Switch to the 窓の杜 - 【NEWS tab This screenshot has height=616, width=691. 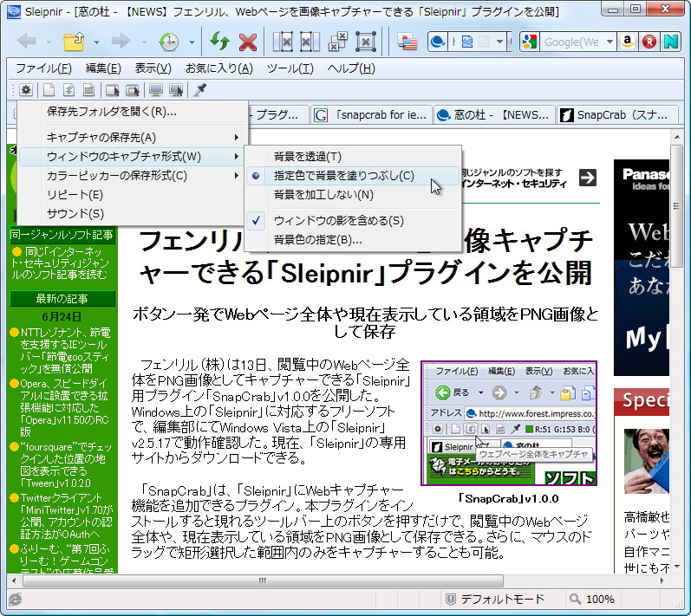click(493, 115)
